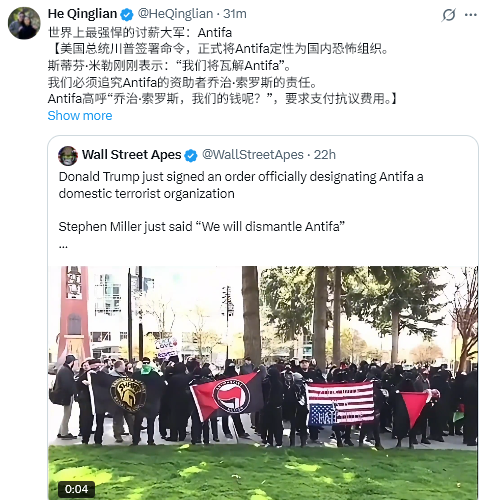Open the 22h quoted post timestamp

(x=325, y=155)
